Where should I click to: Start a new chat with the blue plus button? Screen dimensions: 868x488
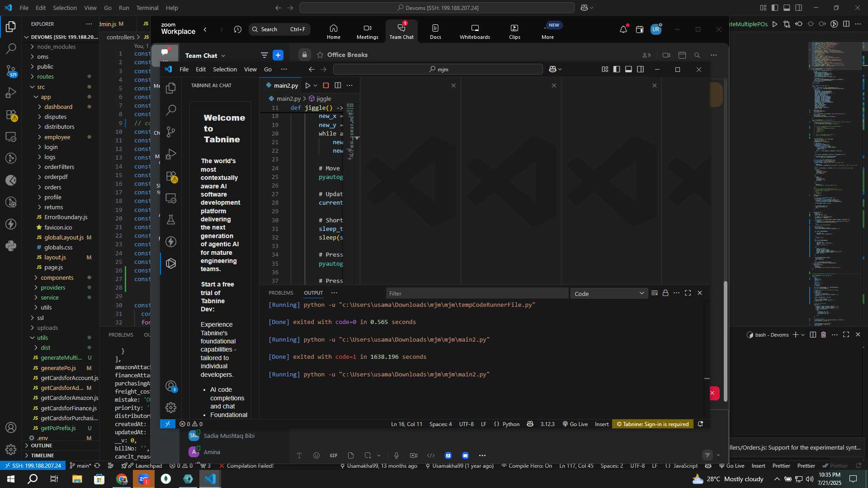[x=278, y=55]
